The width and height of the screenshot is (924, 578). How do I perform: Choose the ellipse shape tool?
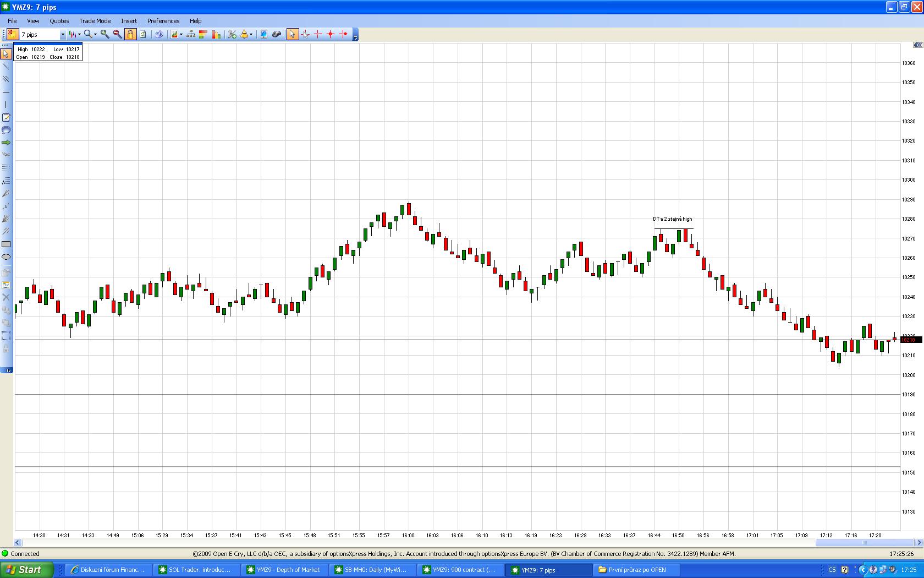(6, 257)
